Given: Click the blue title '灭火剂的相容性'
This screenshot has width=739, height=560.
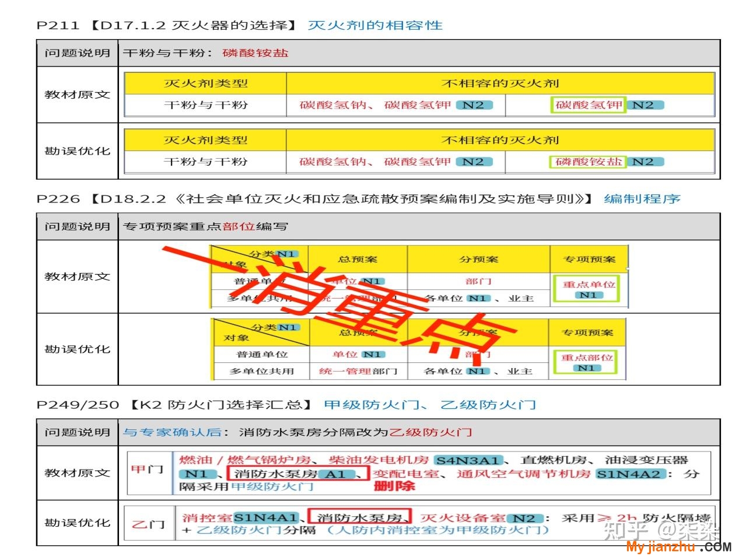Looking at the screenshot, I should (x=375, y=26).
